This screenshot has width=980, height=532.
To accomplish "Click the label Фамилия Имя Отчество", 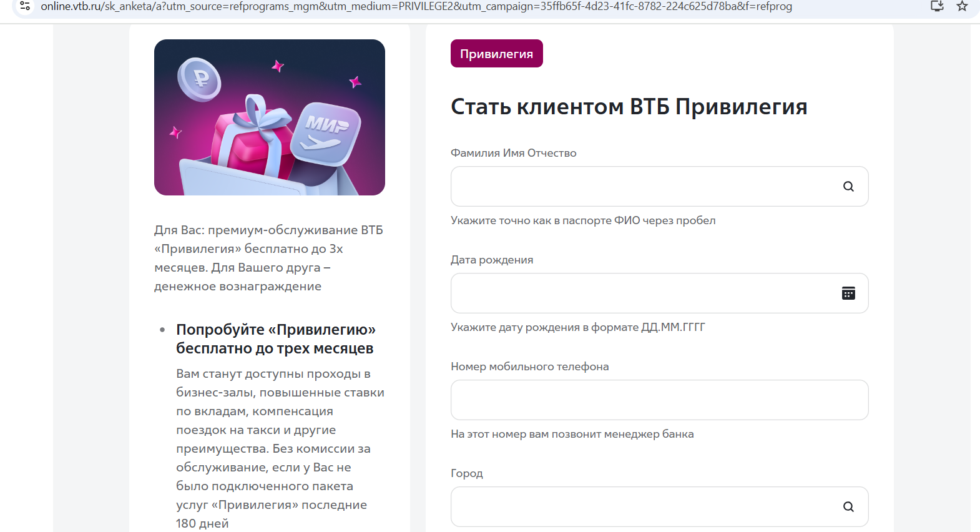I will [x=514, y=153].
